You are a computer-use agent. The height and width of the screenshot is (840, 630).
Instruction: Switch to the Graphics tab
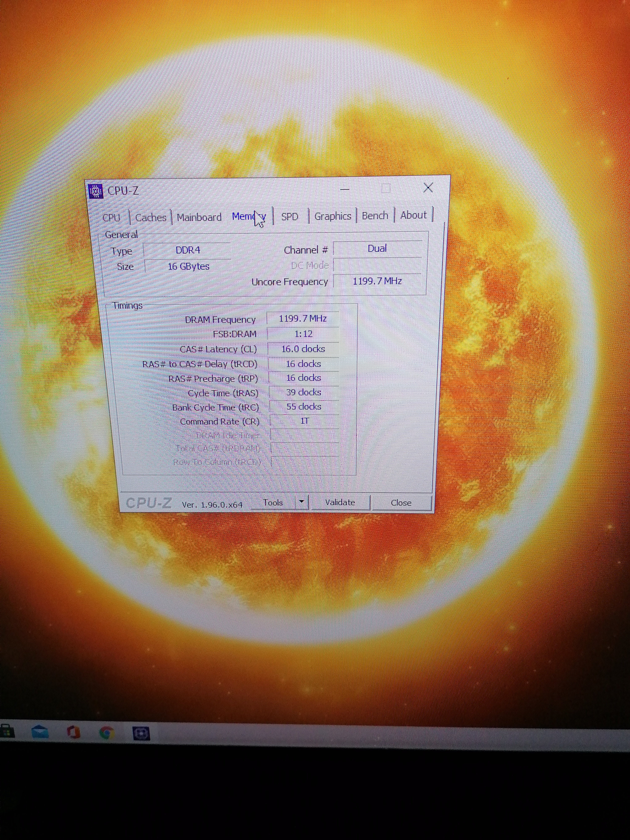pos(333,216)
